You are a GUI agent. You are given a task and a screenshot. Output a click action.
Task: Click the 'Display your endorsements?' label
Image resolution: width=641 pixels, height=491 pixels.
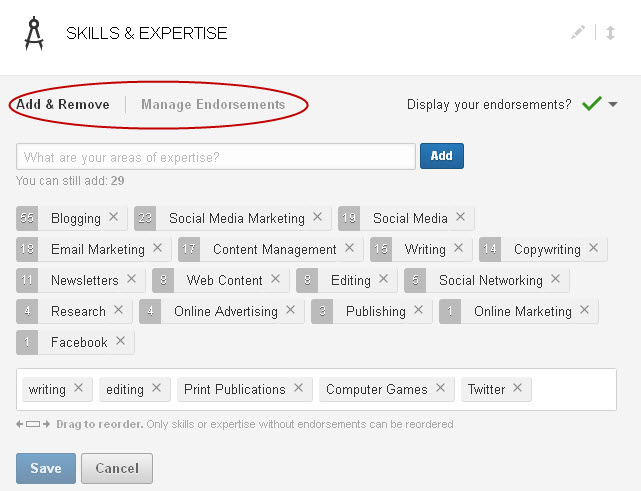pos(489,105)
